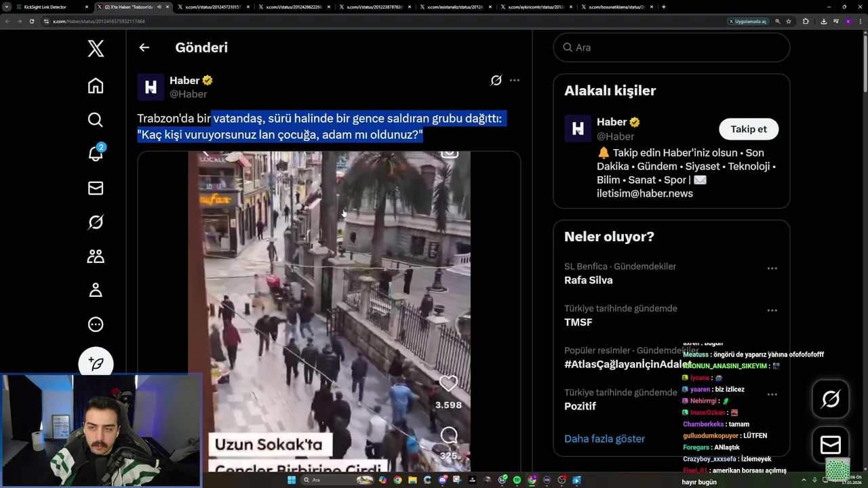Open the Profile icon in sidebar
The width and height of the screenshot is (868, 488).
pyautogui.click(x=96, y=290)
